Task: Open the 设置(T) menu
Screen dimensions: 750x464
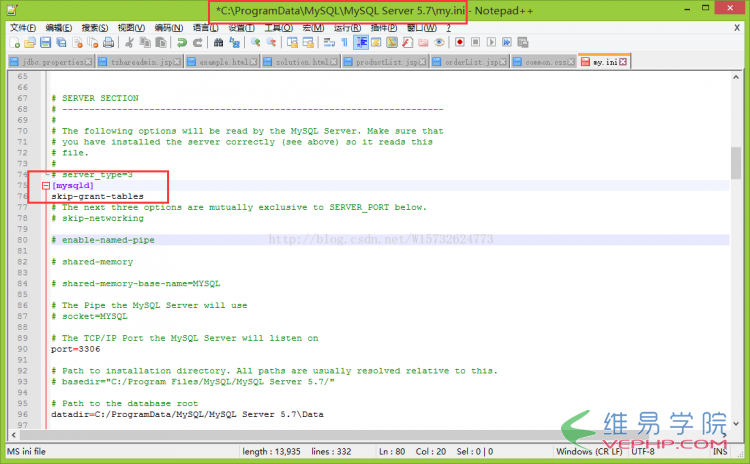Action: 242,28
